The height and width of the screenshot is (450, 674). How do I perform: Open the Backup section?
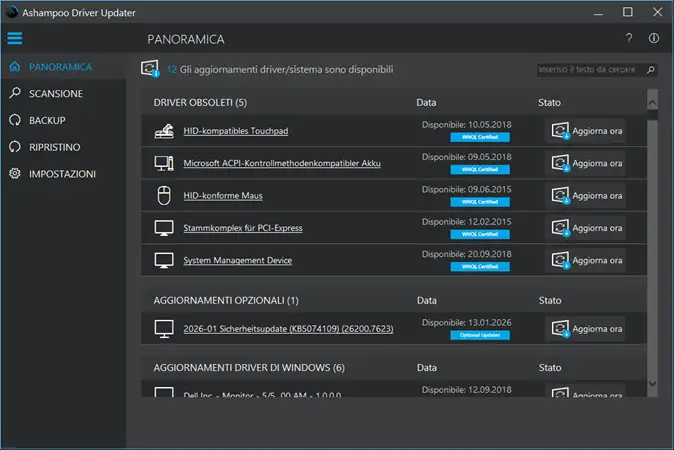(x=47, y=120)
